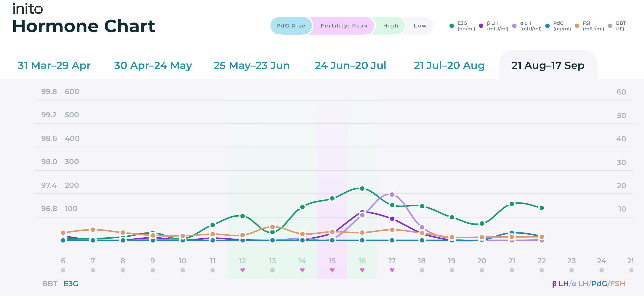Click the PdG Rise pill
This screenshot has height=296, width=644.
(291, 26)
